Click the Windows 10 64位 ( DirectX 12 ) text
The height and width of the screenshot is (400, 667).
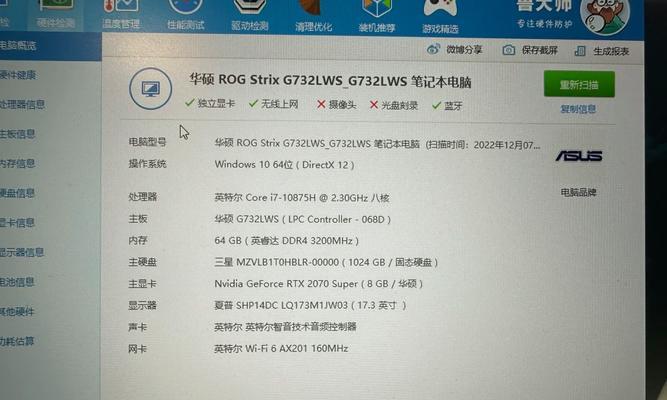pos(284,165)
